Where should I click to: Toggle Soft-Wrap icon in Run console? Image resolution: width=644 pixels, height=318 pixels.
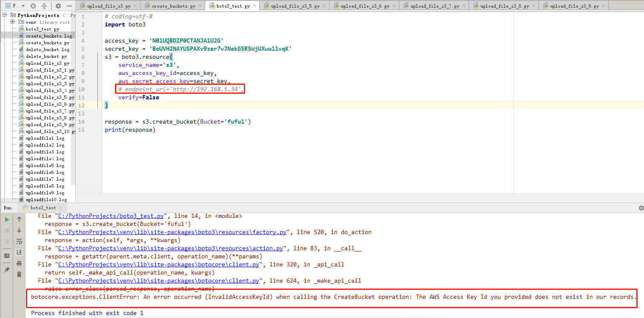(19, 241)
